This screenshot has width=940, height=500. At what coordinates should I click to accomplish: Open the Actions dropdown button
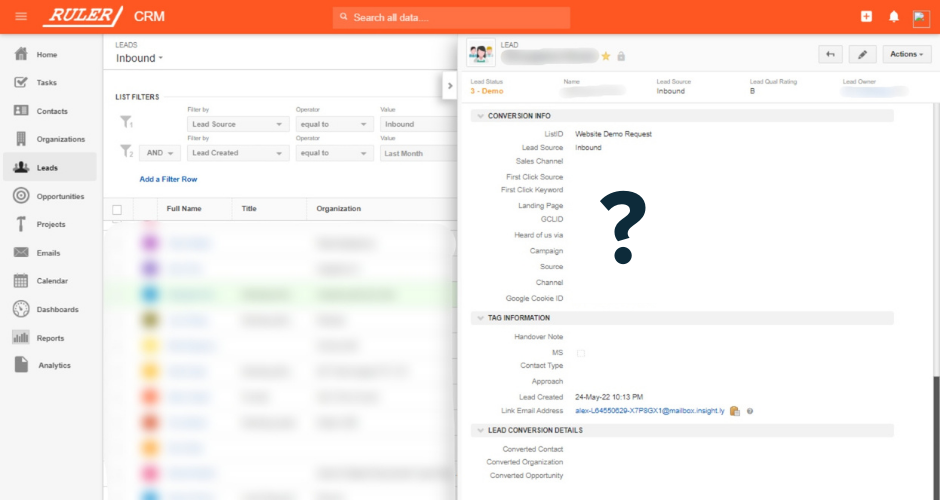pyautogui.click(x=906, y=54)
